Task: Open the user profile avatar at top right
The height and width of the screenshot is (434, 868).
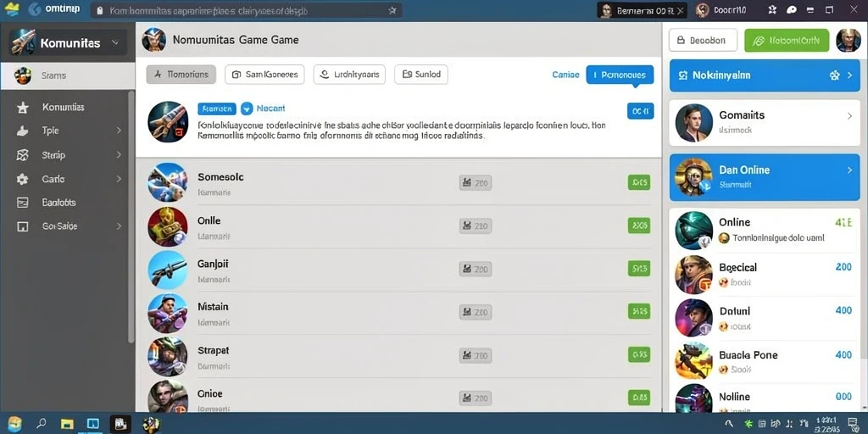Action: click(x=848, y=41)
